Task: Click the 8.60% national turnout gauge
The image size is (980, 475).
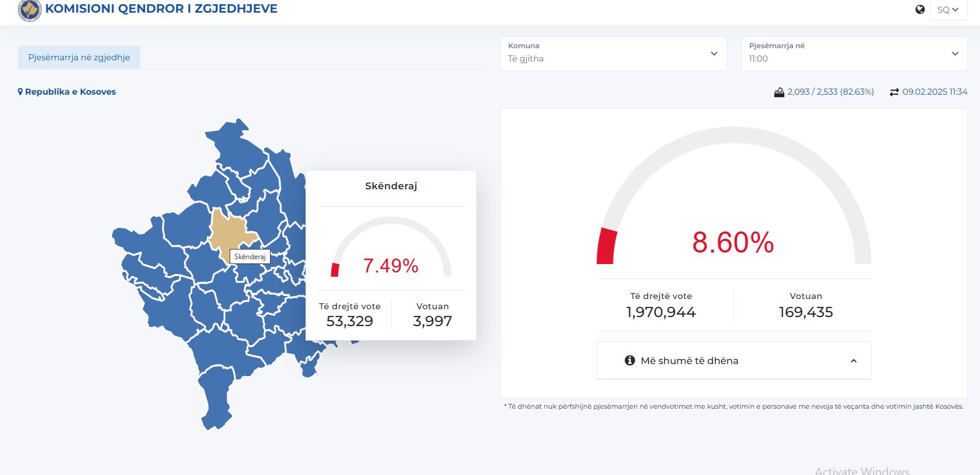Action: click(x=733, y=242)
